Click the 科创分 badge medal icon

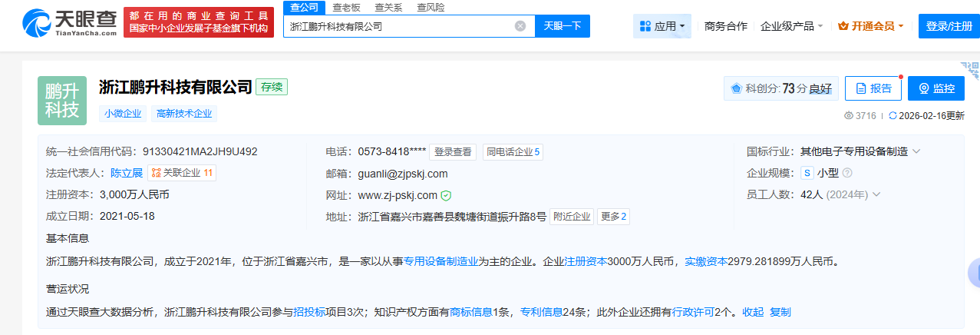point(736,88)
